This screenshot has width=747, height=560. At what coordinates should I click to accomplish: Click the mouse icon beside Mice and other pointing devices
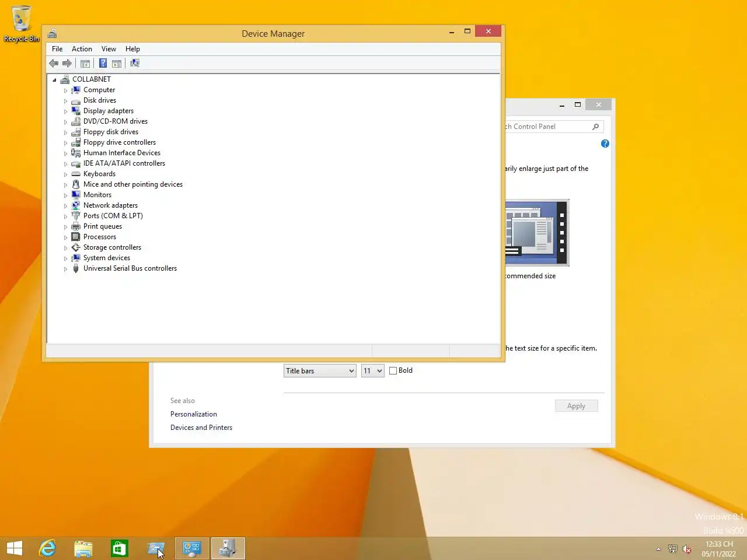point(76,184)
